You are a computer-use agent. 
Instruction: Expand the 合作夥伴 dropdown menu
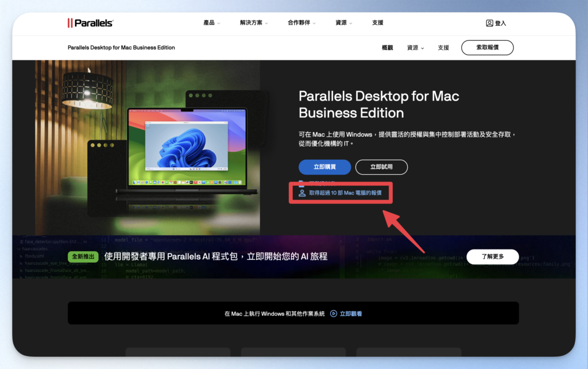point(301,23)
